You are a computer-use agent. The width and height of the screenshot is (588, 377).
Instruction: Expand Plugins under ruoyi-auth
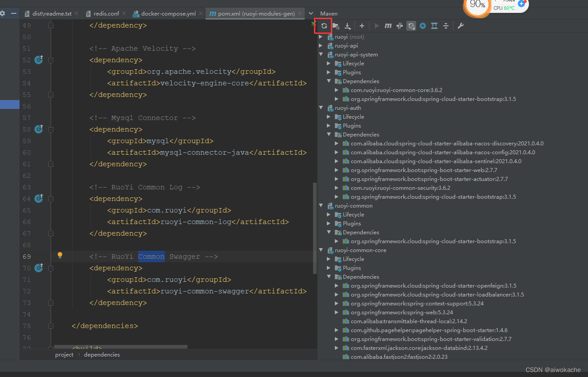coord(329,126)
